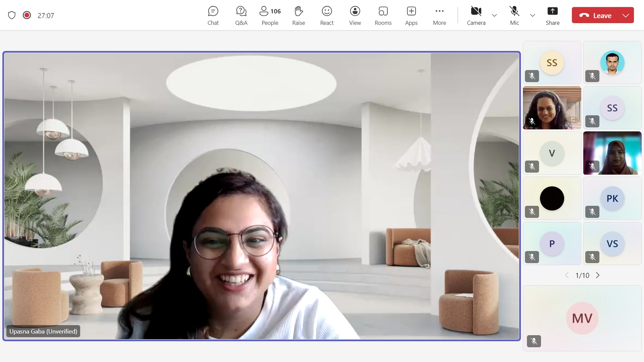Open the Apps menu
Viewport: 644px width, 362px height.
point(411,15)
